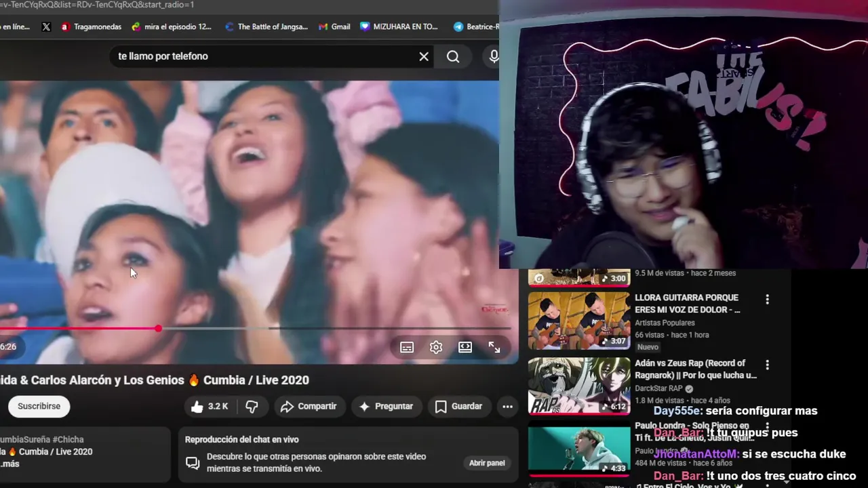Open LLORA GUITARRA video thumbnail

click(579, 321)
